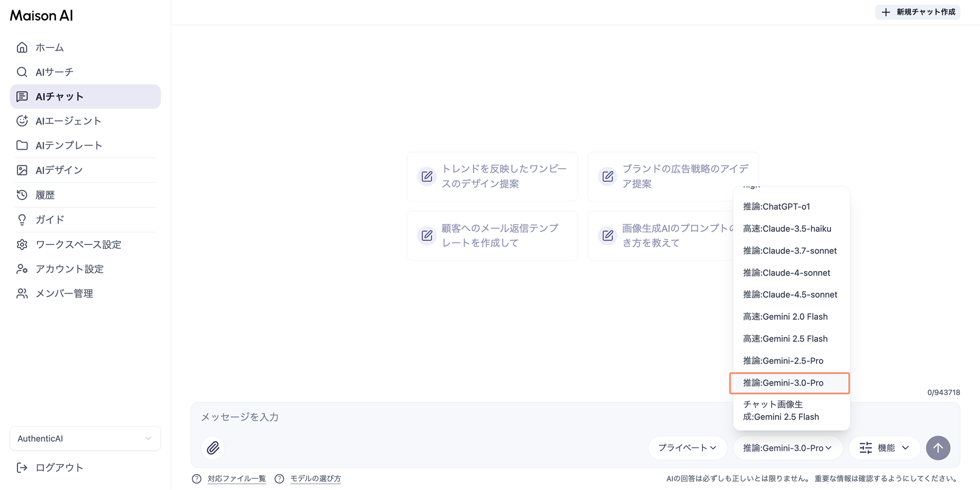Pick 推論:ChatGPT-o1 in the model list
The height and width of the screenshot is (490, 980).
776,207
